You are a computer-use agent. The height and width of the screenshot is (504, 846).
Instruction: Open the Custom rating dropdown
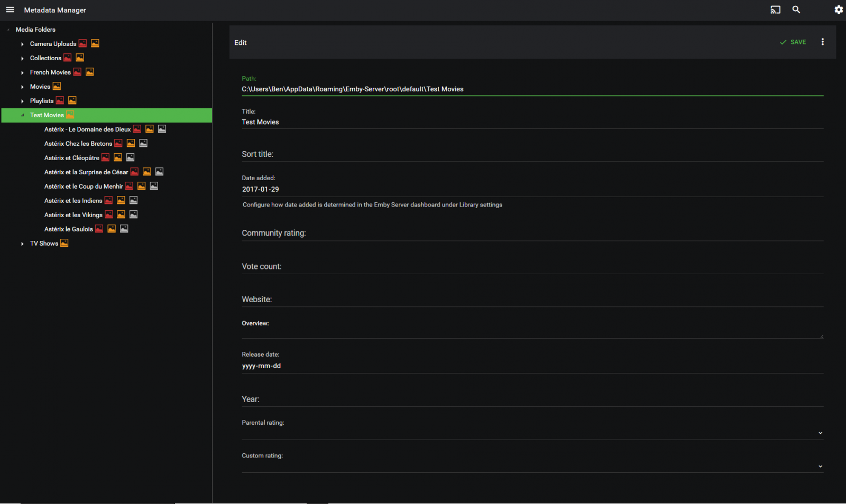click(820, 466)
